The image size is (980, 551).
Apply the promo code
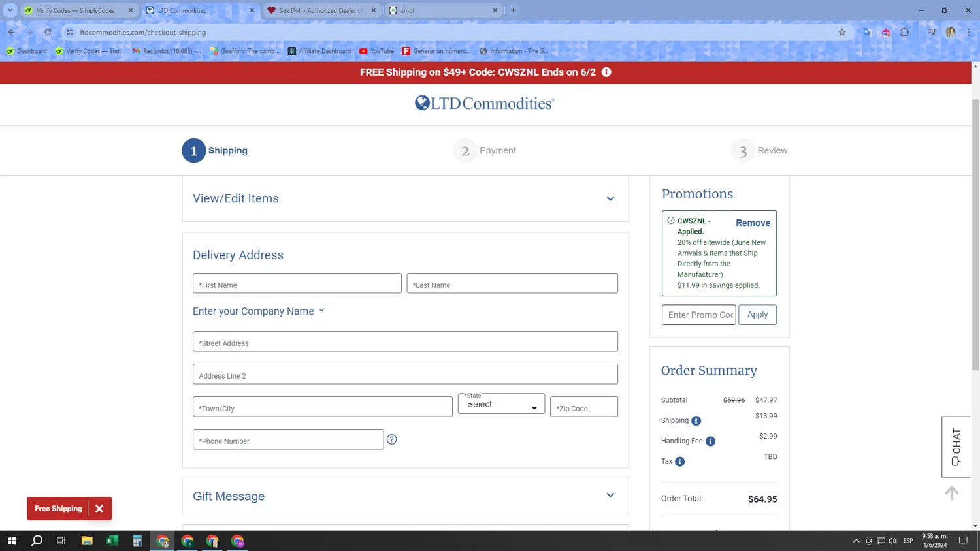(x=757, y=315)
